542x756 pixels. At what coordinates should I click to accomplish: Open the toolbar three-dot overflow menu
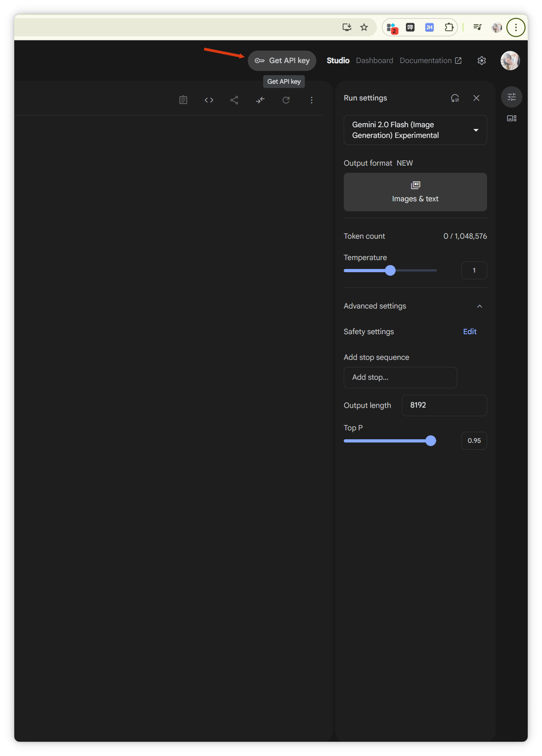[x=312, y=100]
